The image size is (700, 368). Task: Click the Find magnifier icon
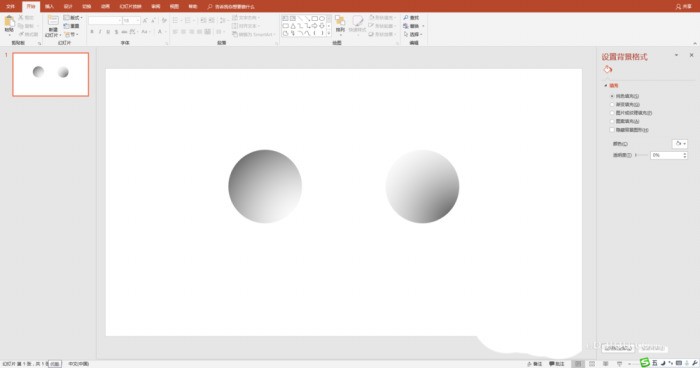point(406,17)
